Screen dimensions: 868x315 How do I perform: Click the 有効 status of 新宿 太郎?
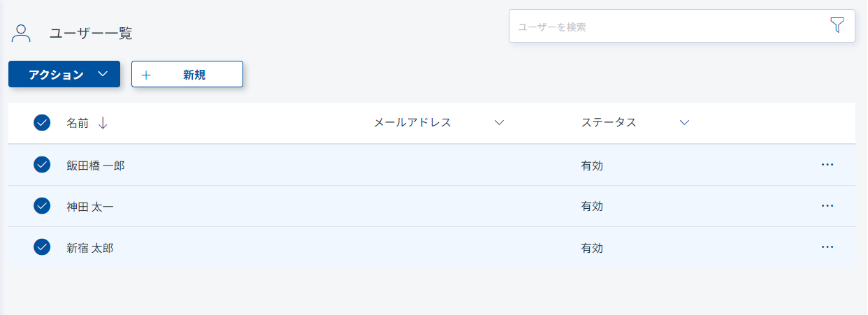pos(592,248)
